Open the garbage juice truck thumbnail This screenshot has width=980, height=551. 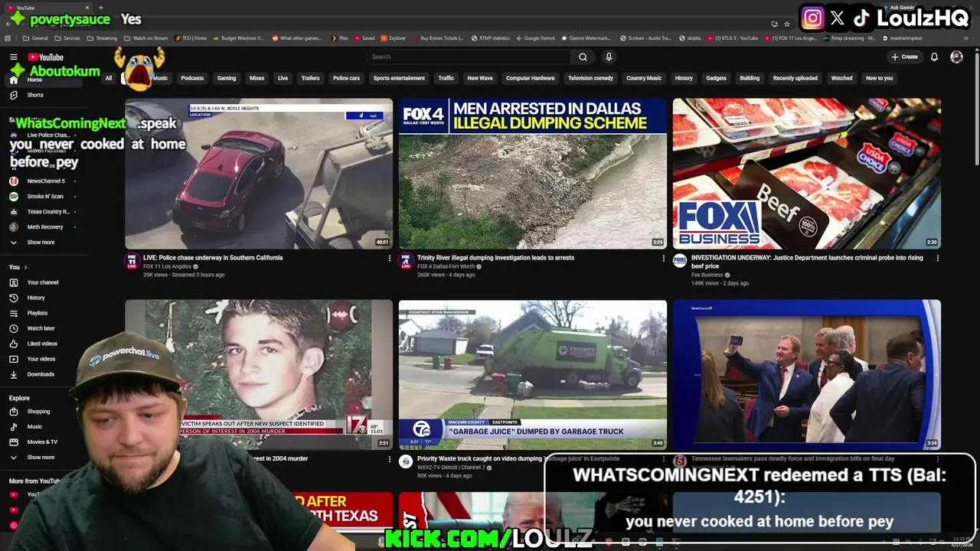(533, 375)
